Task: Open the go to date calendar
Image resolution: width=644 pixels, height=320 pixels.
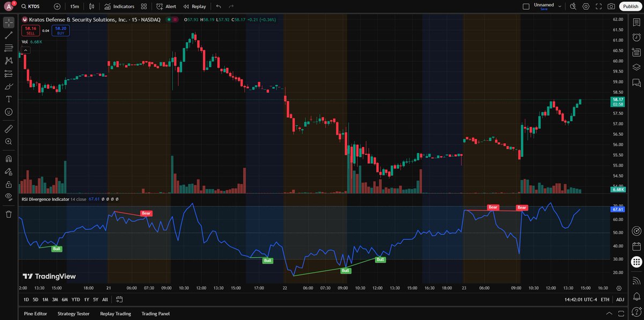Action: pos(119,300)
